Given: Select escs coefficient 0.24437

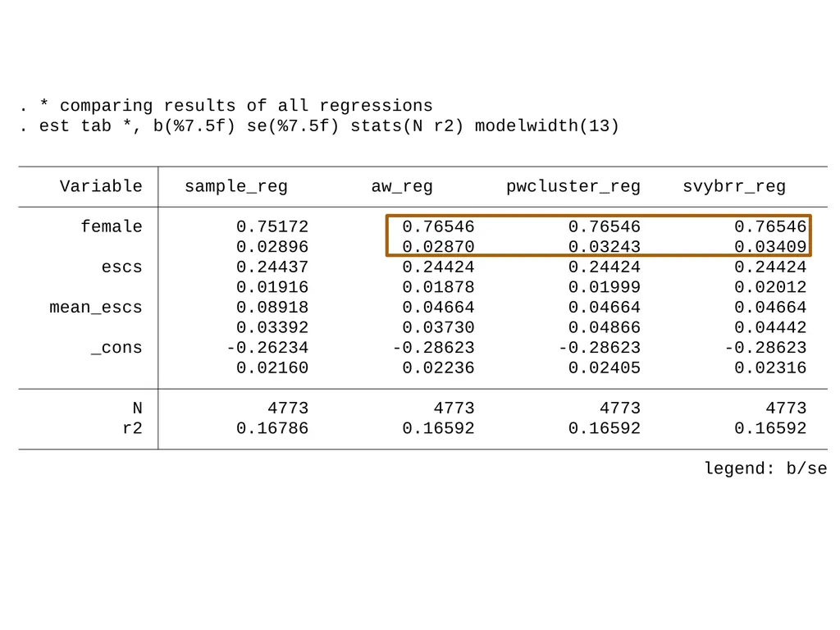Looking at the screenshot, I should coord(272,267).
